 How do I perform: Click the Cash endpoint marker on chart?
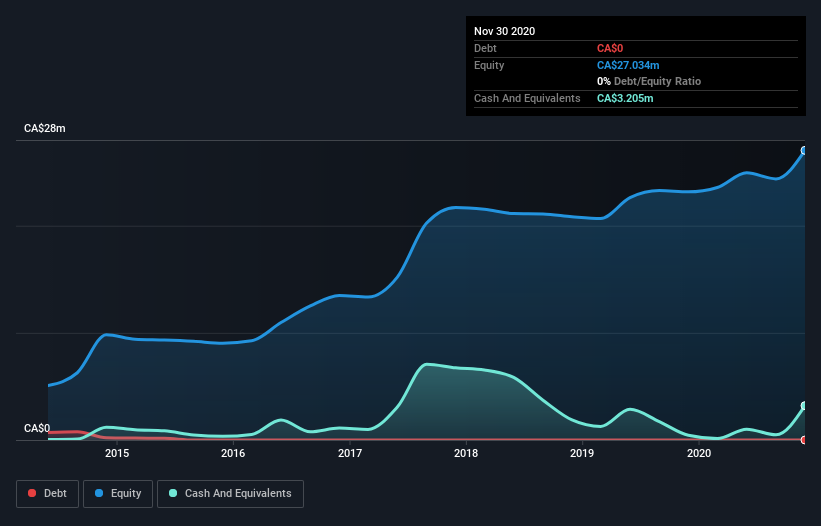coord(804,406)
